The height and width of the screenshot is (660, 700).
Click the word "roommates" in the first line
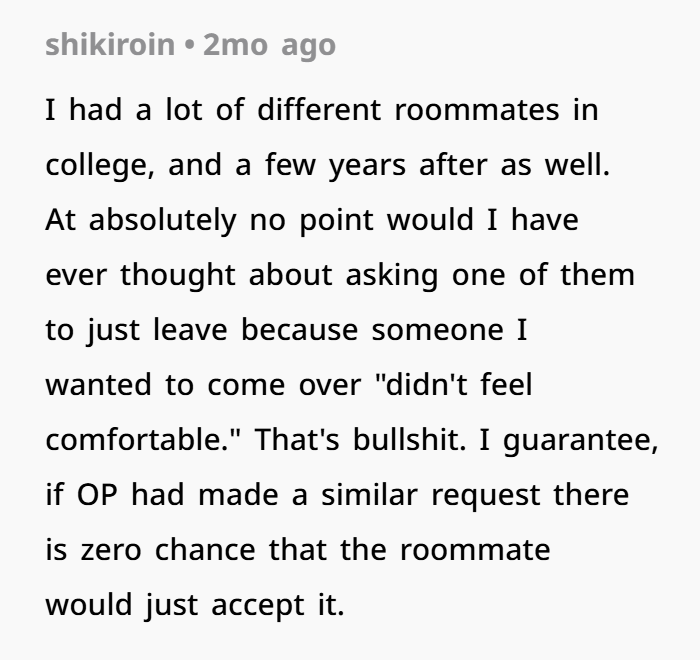477,110
